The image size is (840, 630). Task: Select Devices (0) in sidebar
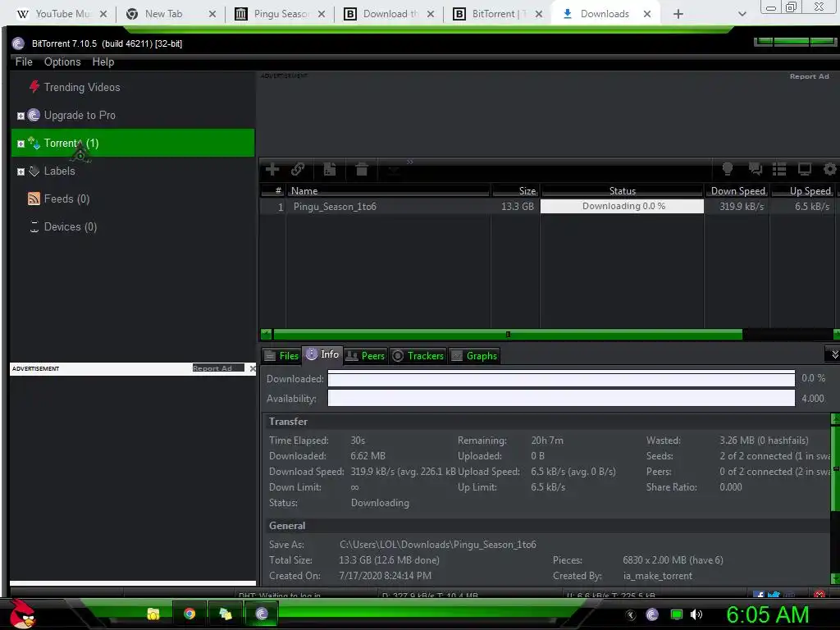point(71,226)
